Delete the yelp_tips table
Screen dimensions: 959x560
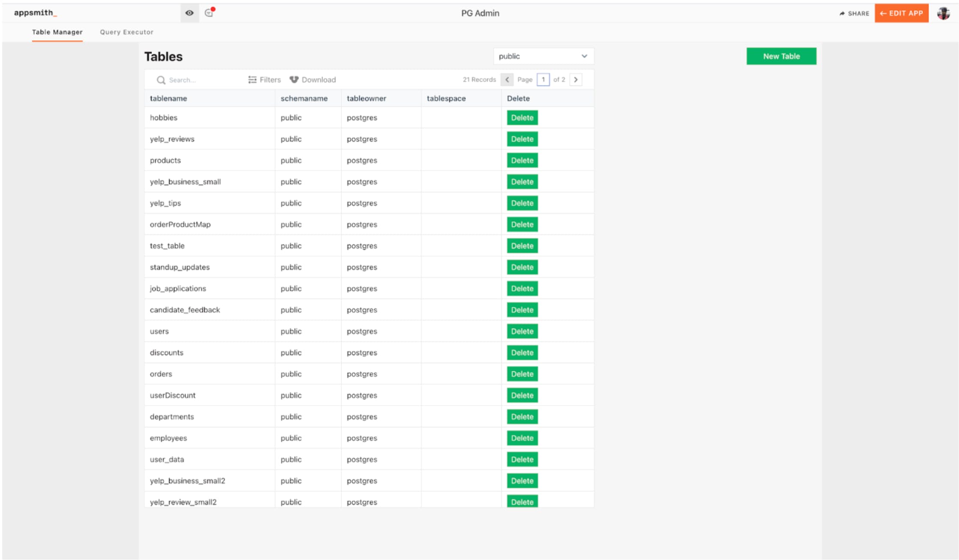[522, 203]
